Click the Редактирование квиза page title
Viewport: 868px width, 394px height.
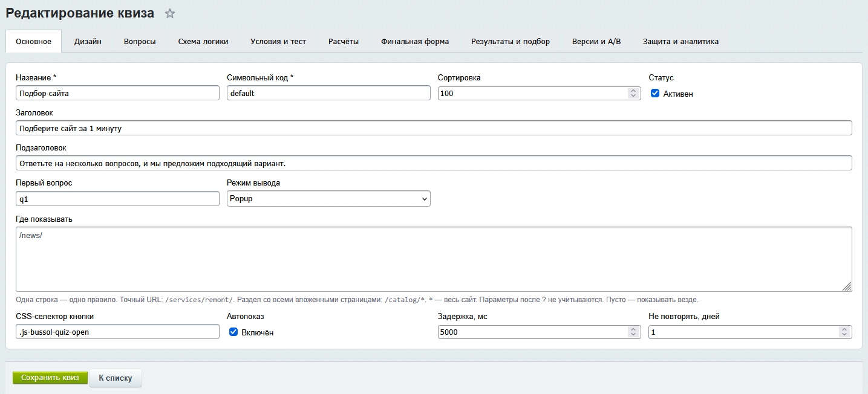(x=80, y=13)
